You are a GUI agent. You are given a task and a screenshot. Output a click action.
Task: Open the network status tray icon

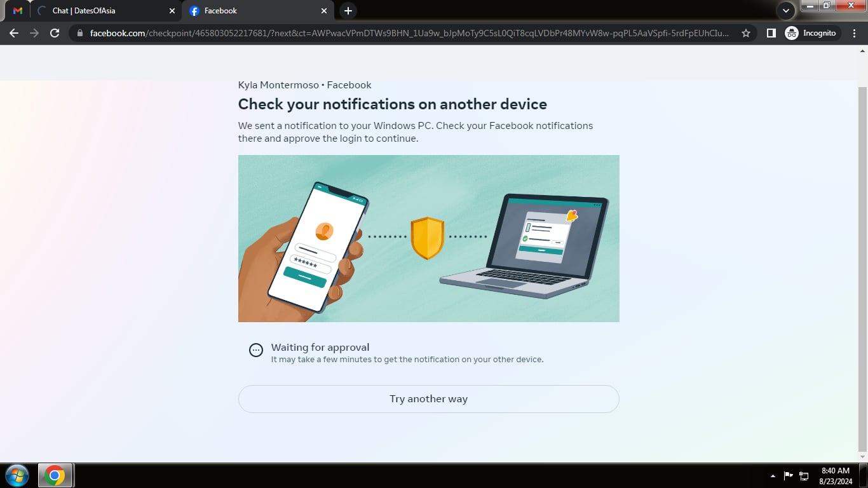pyautogui.click(x=804, y=475)
